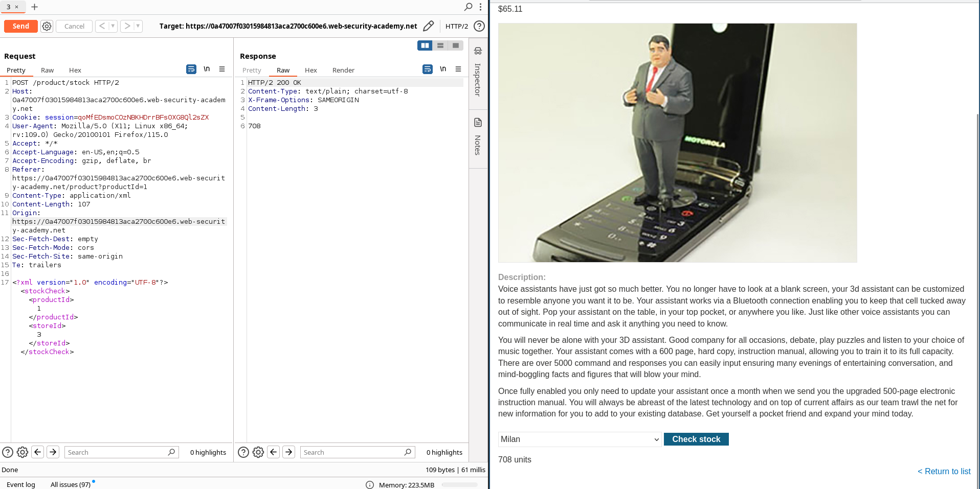Edit target with the pencil icon
The image size is (980, 489).
[x=429, y=26]
